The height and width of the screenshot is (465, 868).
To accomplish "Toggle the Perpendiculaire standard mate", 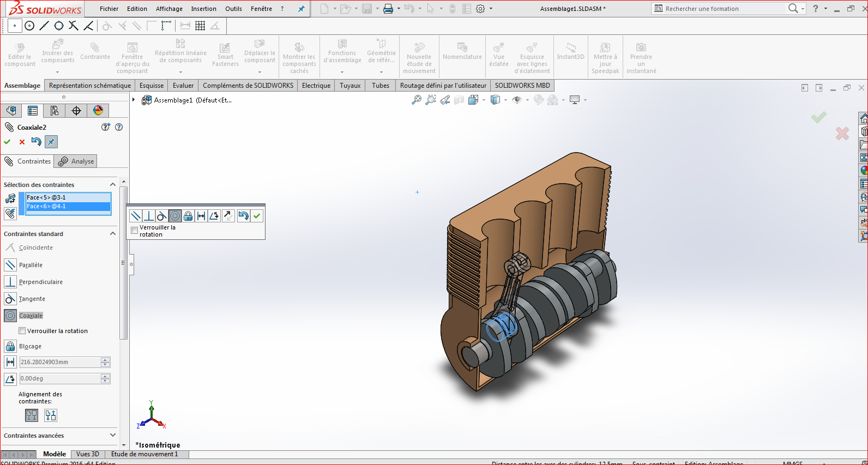I will 10,282.
